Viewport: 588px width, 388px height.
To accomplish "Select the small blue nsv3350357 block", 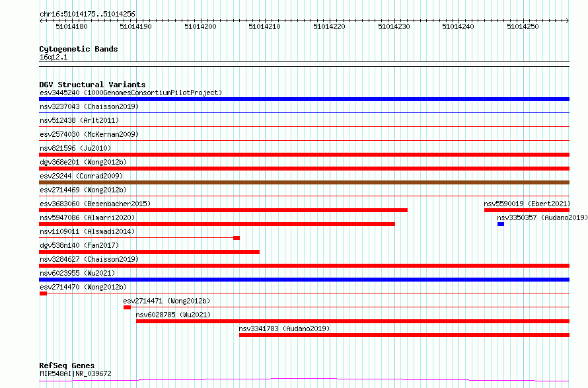I will (x=501, y=224).
